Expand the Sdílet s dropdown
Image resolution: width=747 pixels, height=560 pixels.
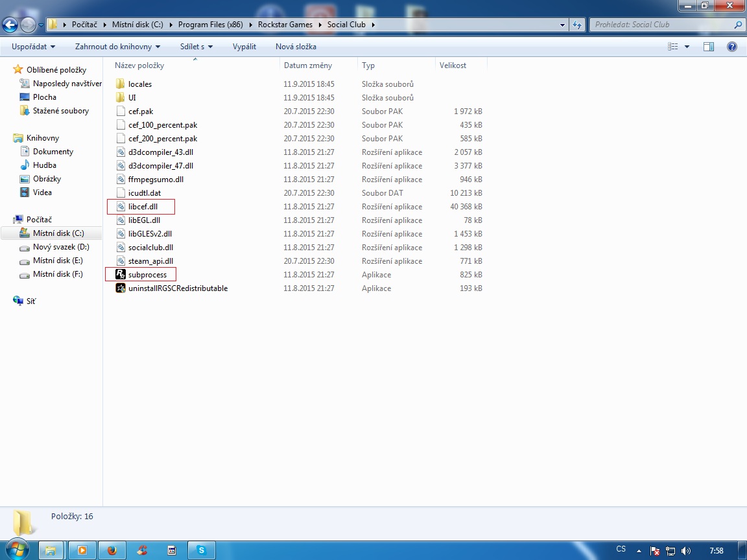click(196, 47)
